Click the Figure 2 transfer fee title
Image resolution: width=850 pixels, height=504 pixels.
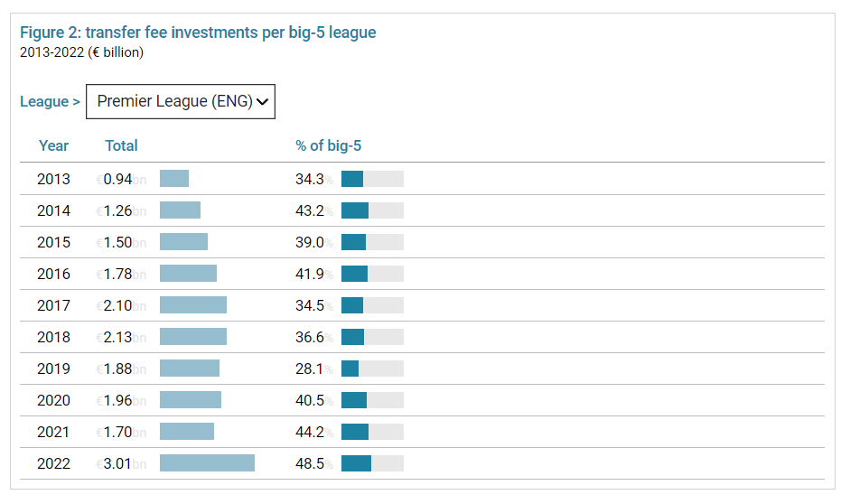click(198, 33)
